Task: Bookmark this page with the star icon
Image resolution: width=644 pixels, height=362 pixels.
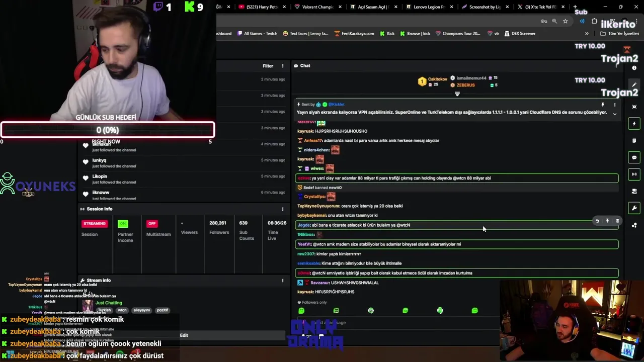Action: 566,21
